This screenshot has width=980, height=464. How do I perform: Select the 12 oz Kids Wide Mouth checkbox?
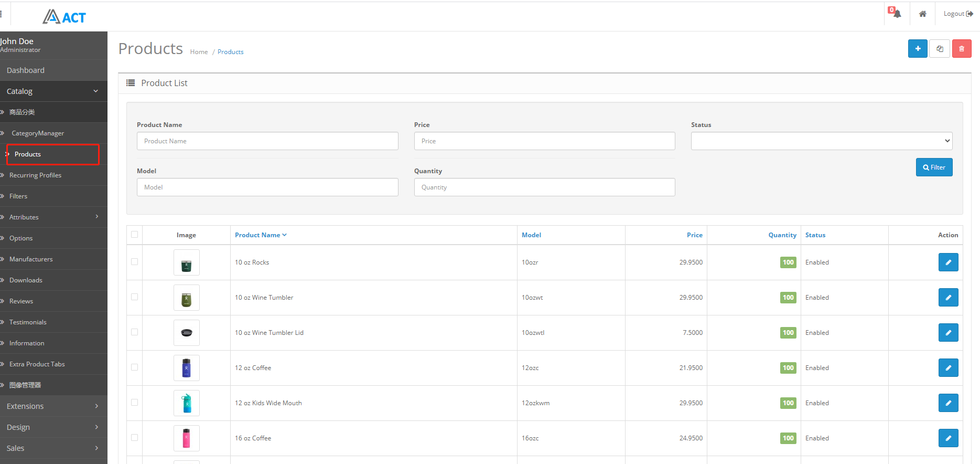point(135,403)
